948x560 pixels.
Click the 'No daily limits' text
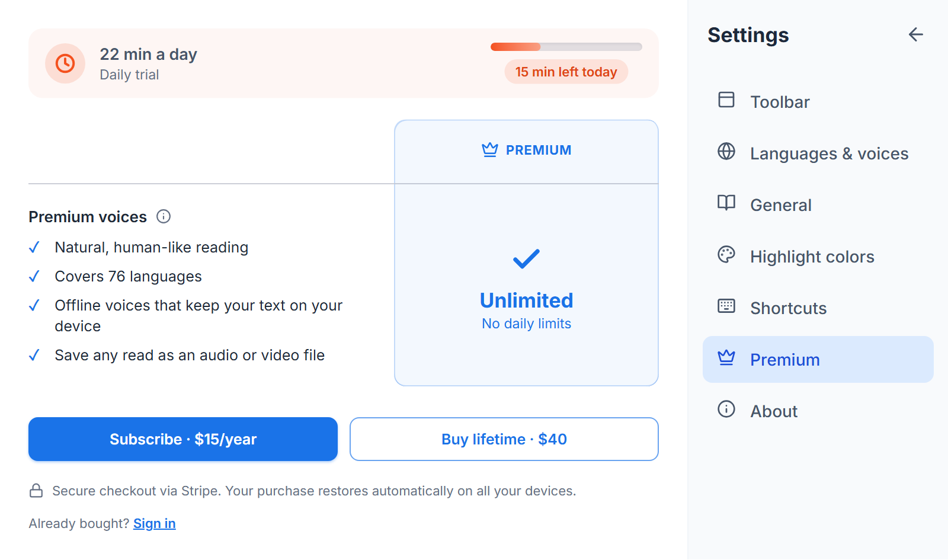click(x=527, y=324)
